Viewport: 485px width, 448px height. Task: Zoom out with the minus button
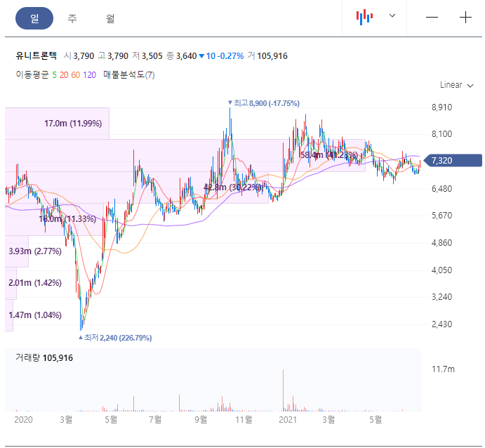432,18
